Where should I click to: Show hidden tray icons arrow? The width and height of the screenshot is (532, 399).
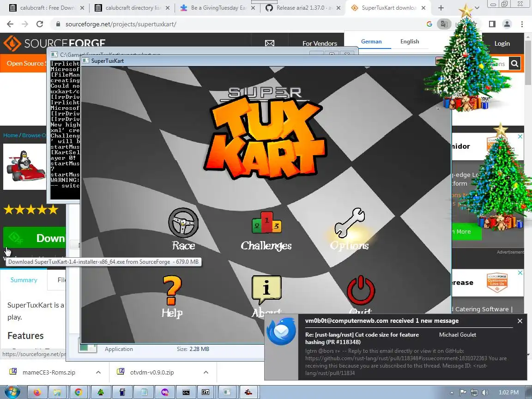click(452, 392)
